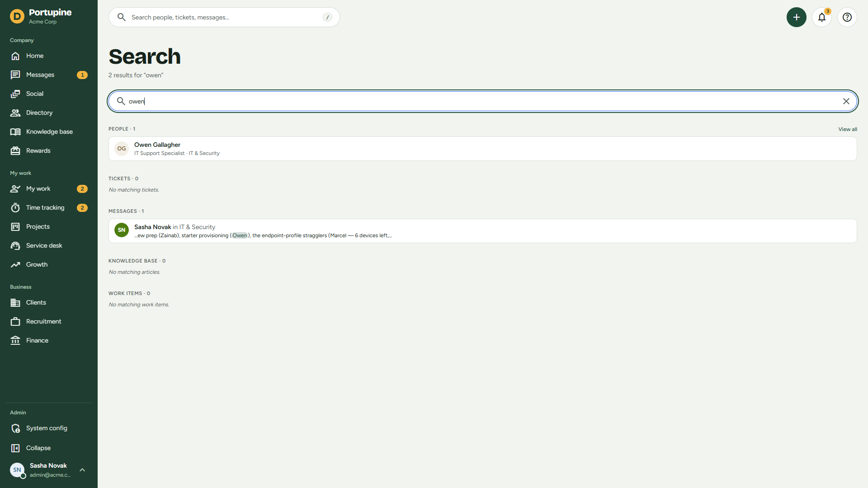Collapse the sidebar
Image resolution: width=868 pixels, height=488 pixels.
click(49, 448)
